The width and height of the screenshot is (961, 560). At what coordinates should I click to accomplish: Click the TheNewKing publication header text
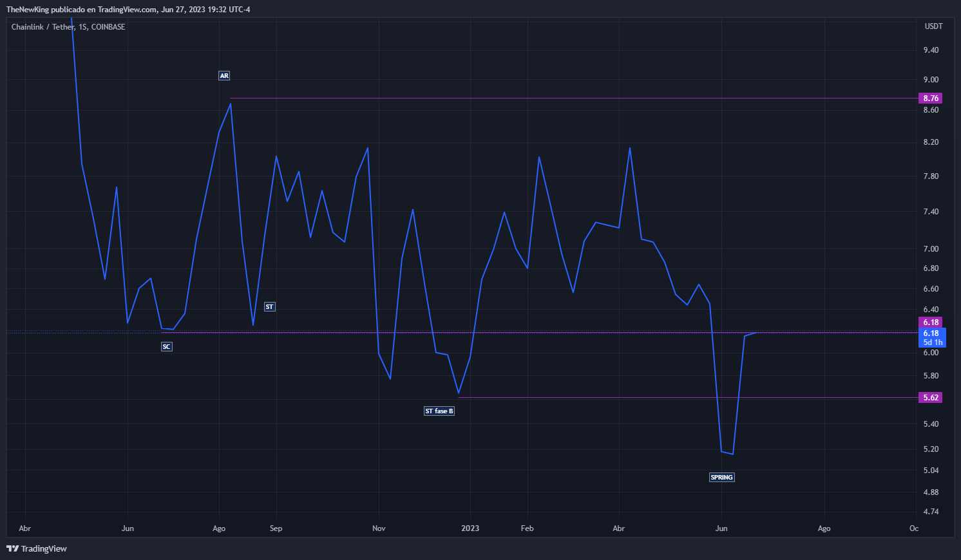pos(128,10)
